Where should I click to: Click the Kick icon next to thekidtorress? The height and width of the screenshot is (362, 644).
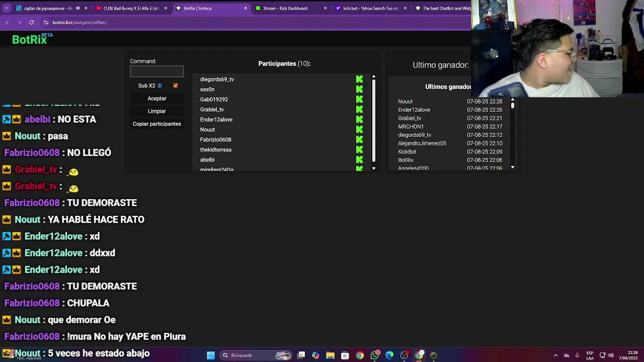click(359, 150)
